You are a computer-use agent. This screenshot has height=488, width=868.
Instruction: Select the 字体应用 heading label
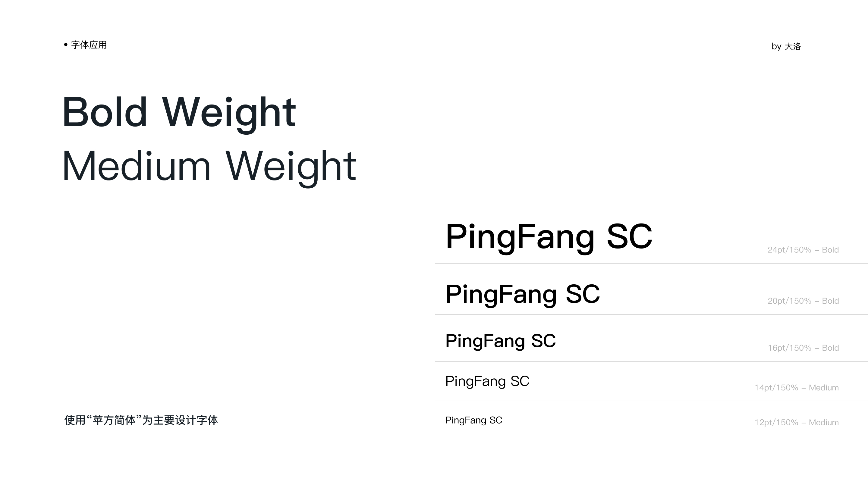(x=89, y=45)
